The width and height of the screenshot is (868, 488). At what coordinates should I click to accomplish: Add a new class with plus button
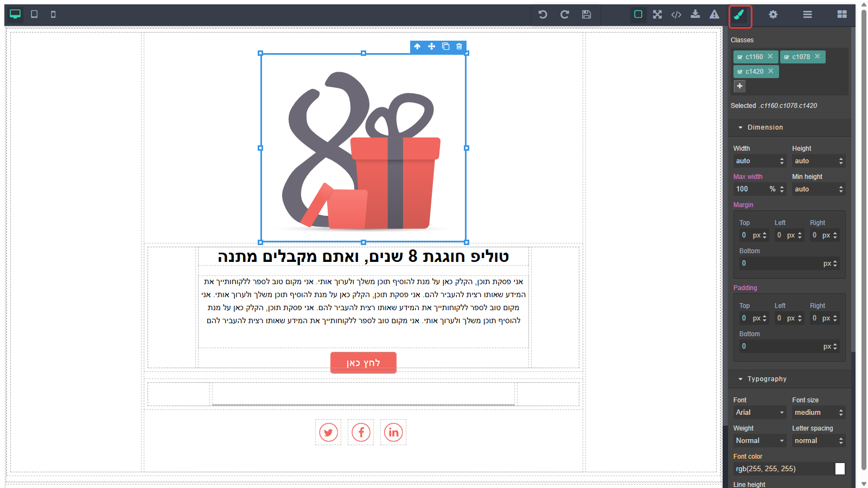pos(739,86)
